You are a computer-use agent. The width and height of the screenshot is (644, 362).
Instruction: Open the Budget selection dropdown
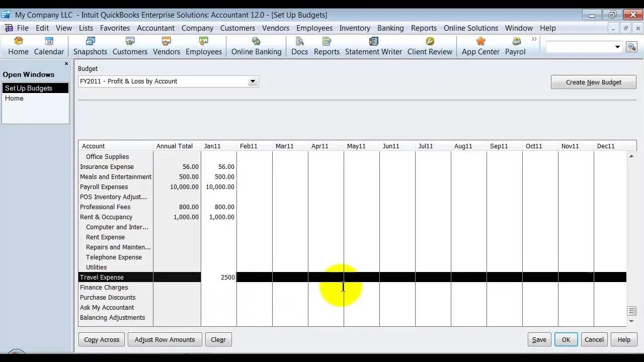click(253, 81)
